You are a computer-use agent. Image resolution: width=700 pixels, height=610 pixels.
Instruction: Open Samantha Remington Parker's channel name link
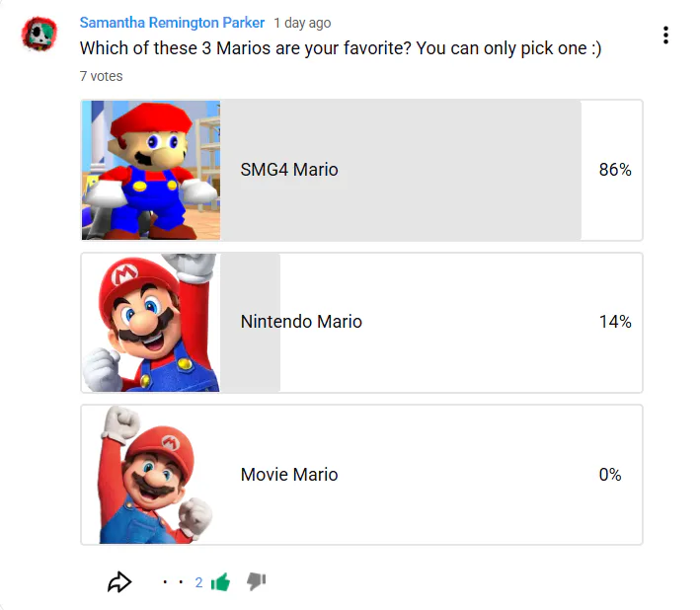click(x=172, y=23)
